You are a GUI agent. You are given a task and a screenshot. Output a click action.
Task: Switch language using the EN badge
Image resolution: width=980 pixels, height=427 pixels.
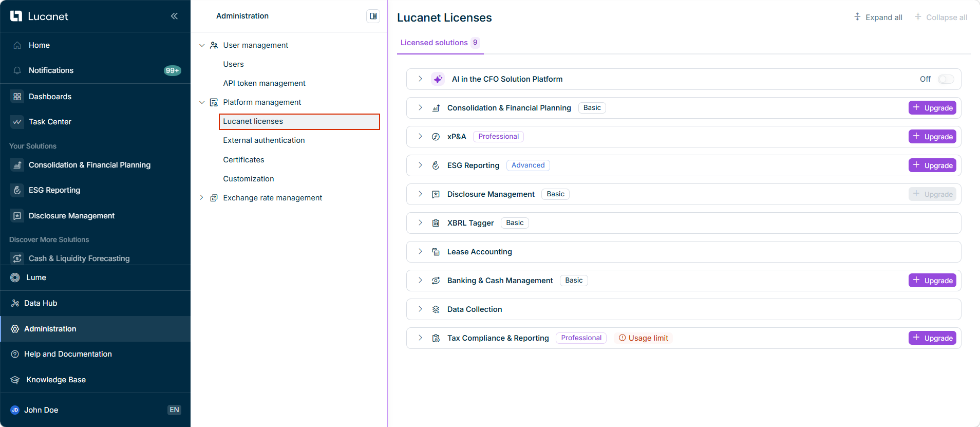(175, 410)
